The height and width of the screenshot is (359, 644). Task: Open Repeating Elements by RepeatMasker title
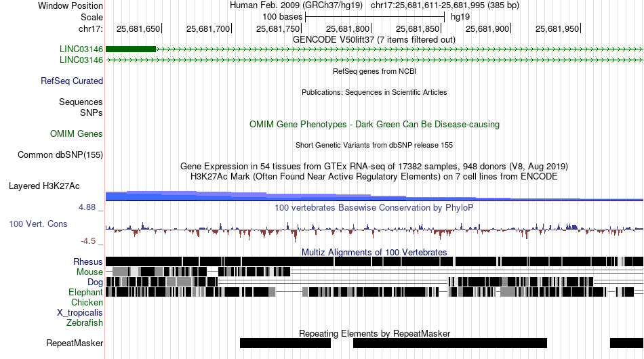pos(374,333)
